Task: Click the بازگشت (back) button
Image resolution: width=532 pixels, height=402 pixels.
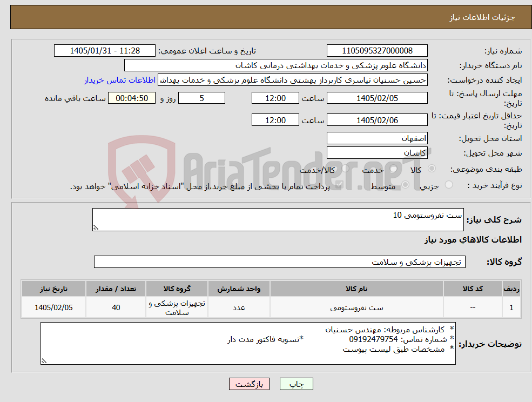Action: pos(249,384)
